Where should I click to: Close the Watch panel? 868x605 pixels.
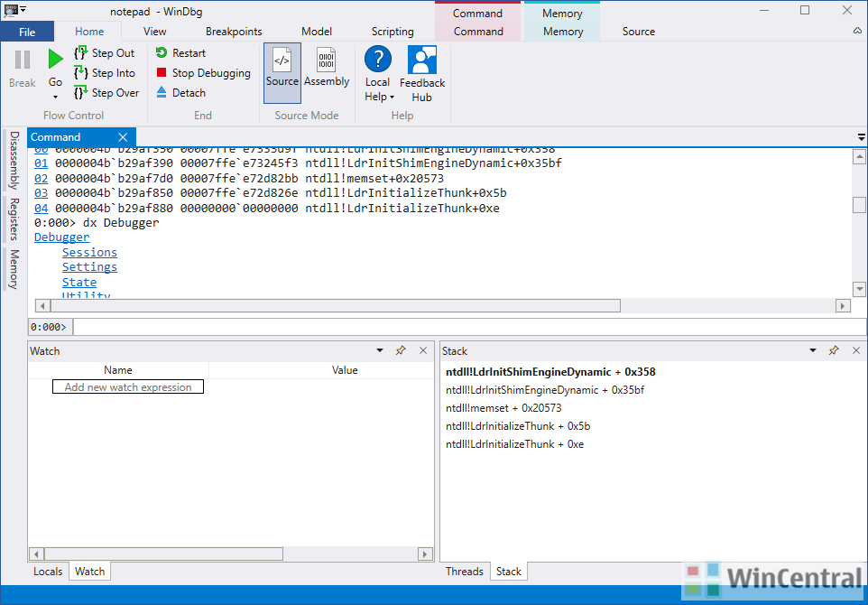coord(423,350)
